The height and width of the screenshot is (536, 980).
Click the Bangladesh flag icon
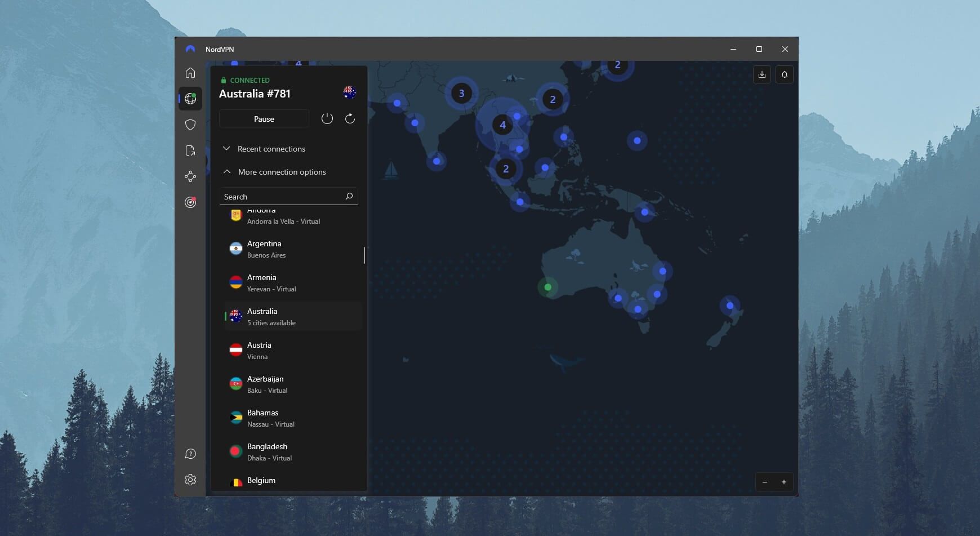236,451
